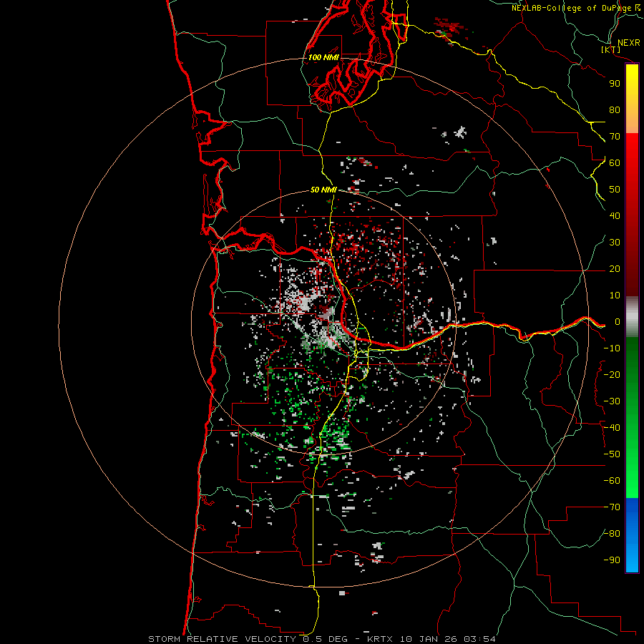Image resolution: width=644 pixels, height=644 pixels.
Task: Click the -50 scale label
Action: point(612,454)
